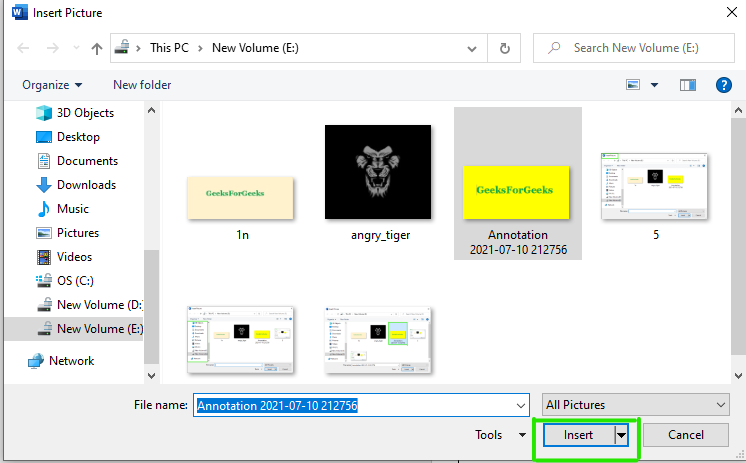Image resolution: width=746 pixels, height=463 pixels.
Task: Select the New Volume (D:) drive
Action: pos(89,305)
